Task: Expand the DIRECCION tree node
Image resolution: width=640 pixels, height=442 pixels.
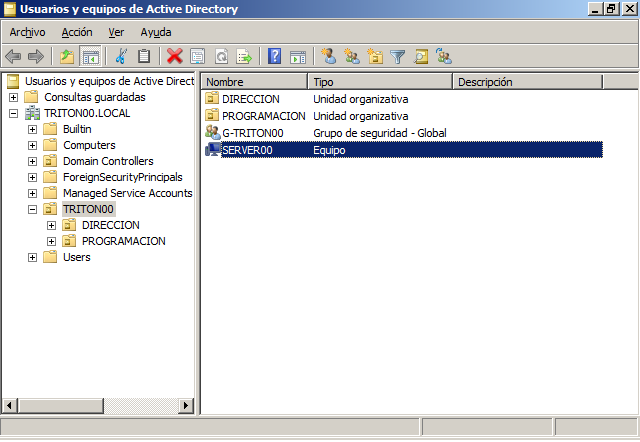Action: (51, 225)
